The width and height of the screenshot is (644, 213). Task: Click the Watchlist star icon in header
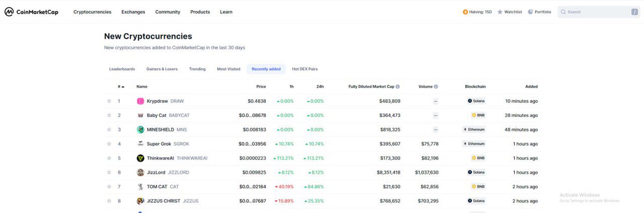[500, 12]
